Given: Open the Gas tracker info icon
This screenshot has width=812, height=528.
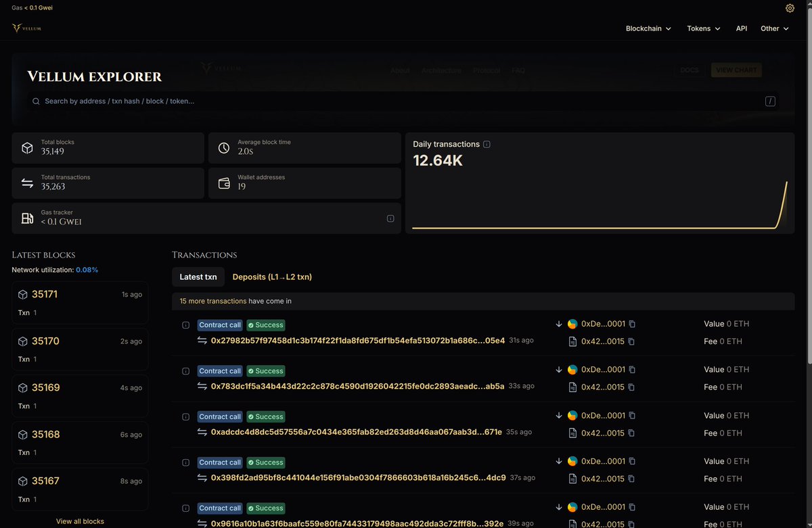Looking at the screenshot, I should pyautogui.click(x=390, y=218).
